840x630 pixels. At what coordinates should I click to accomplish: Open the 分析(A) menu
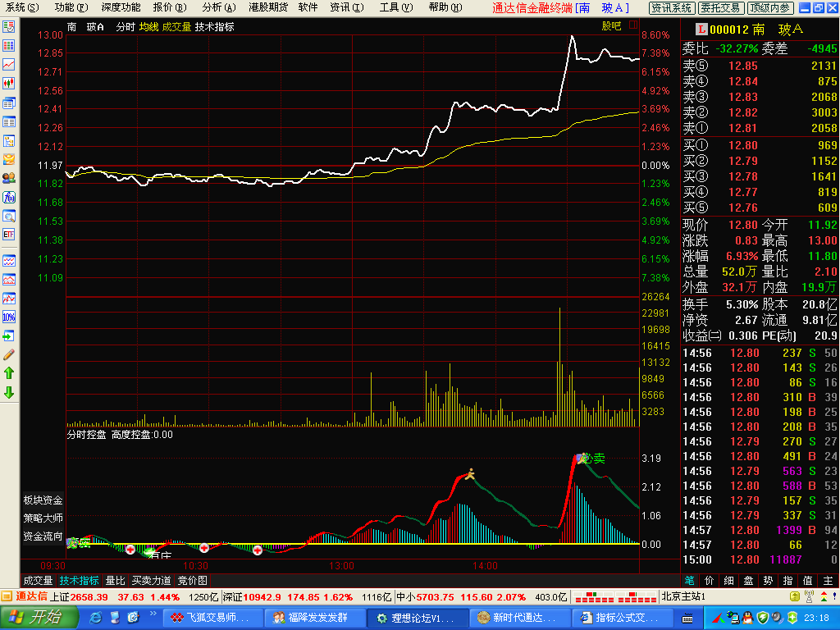pyautogui.click(x=219, y=7)
